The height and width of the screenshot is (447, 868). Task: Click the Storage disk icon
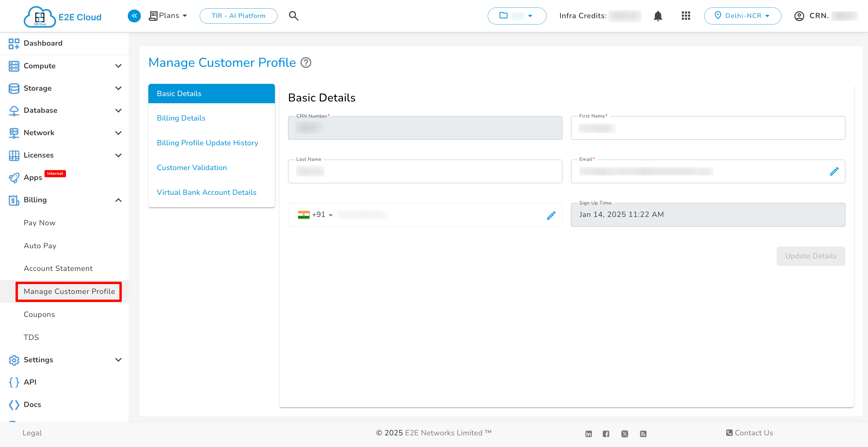pos(14,88)
